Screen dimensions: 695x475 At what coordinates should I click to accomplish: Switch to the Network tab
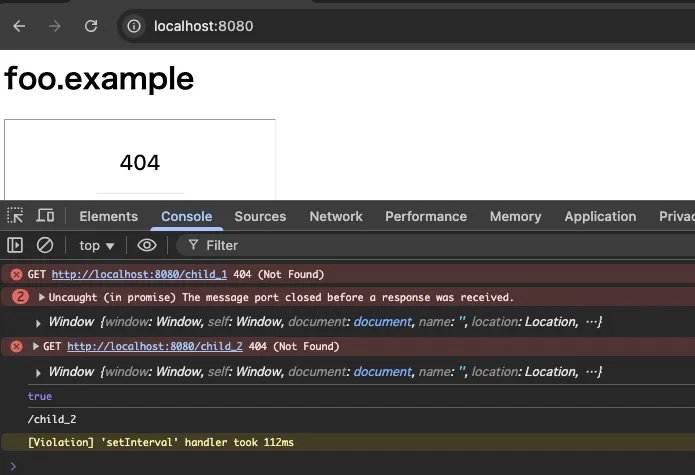click(336, 216)
